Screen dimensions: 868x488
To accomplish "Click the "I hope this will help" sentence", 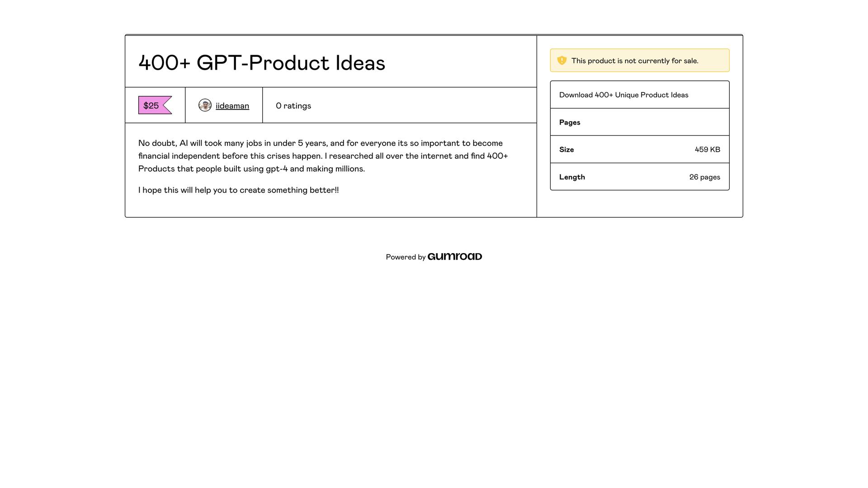I will [238, 190].
